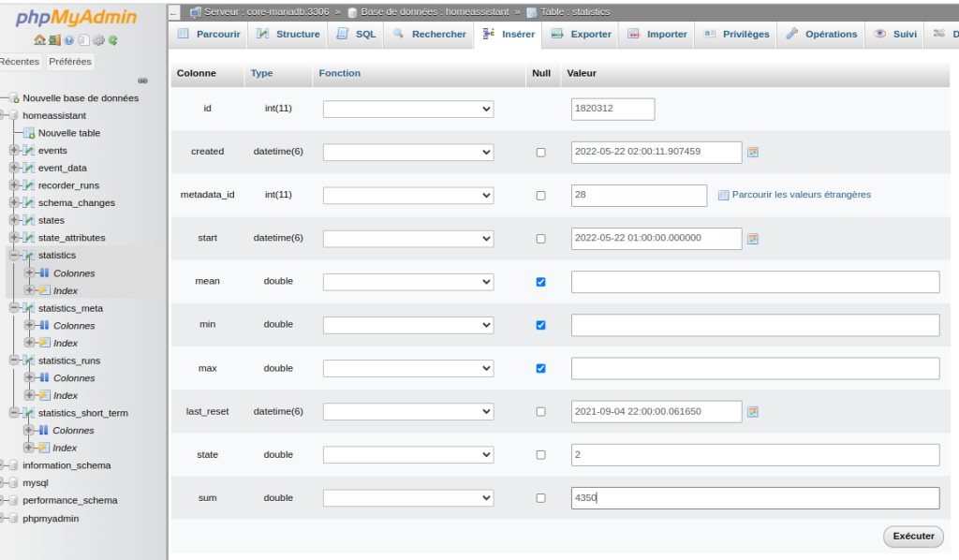The width and height of the screenshot is (959, 560).
Task: Uncheck Null checkbox for mean
Action: (x=540, y=282)
